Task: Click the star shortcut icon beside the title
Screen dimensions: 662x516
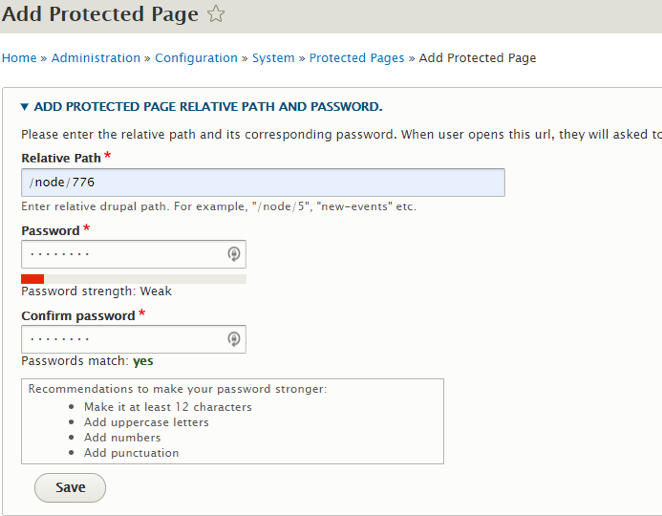Action: (x=215, y=14)
